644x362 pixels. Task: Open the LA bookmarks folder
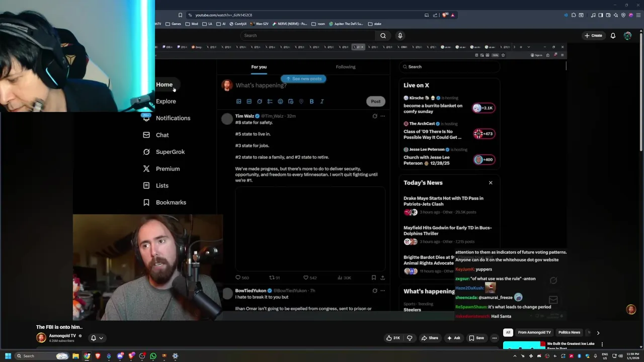tap(207, 24)
